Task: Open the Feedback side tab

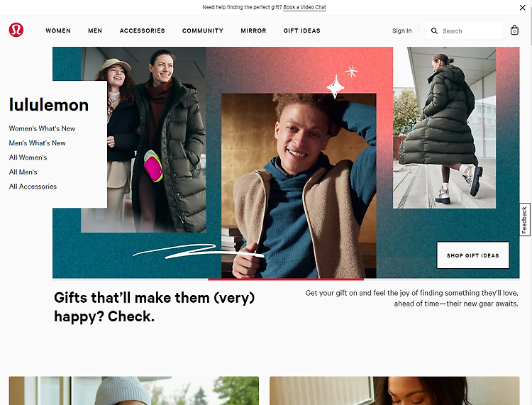Action: click(x=524, y=219)
